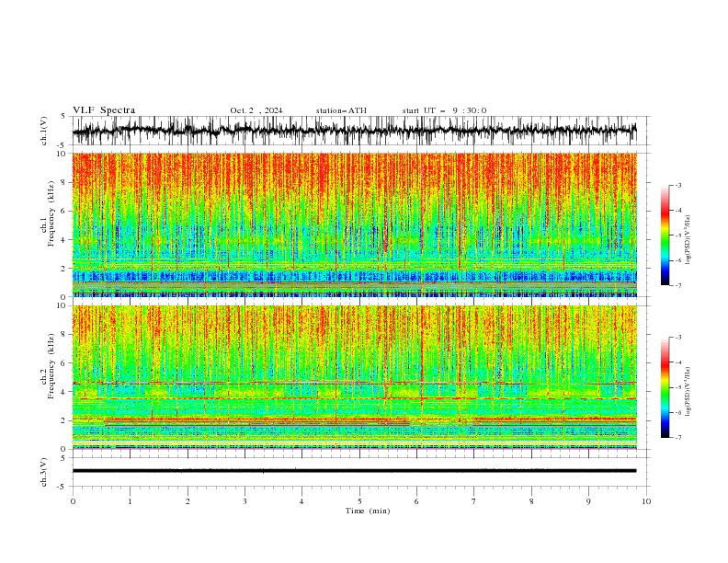Click the "ch.1(V)" waveform axis label

[44, 131]
